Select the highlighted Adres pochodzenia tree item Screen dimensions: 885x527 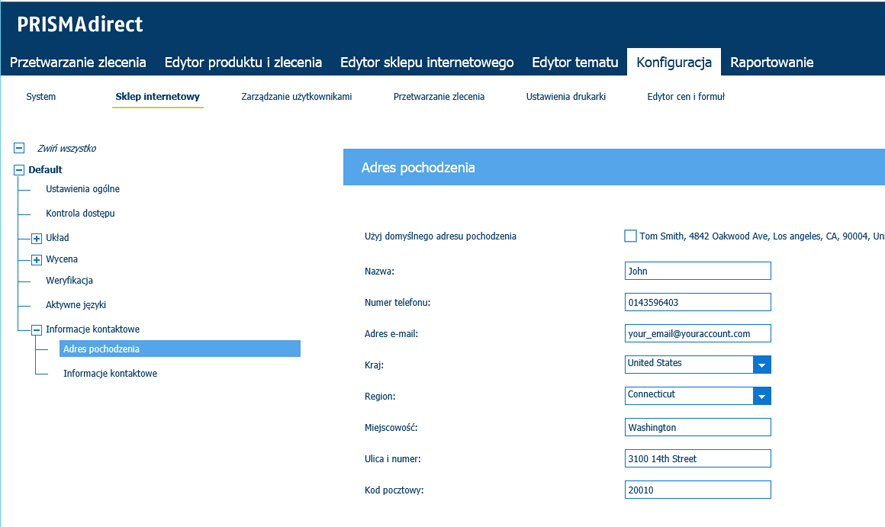click(x=179, y=349)
